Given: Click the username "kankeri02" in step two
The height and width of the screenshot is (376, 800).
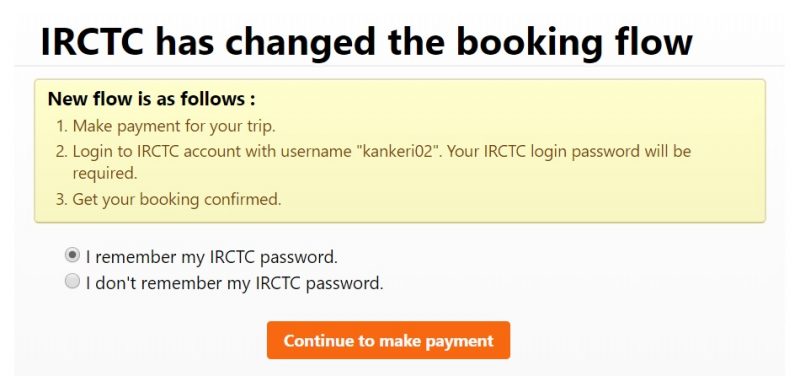Looking at the screenshot, I should click(x=398, y=152).
